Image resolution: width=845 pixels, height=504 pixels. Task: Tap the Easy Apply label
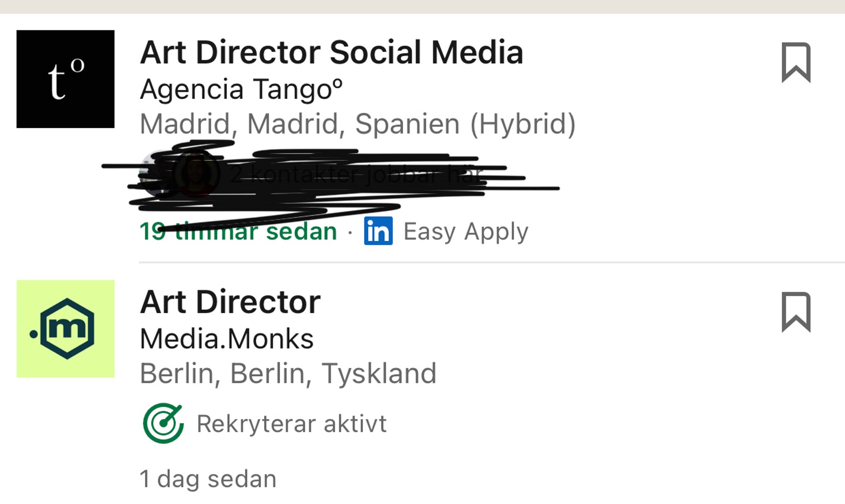(x=466, y=232)
